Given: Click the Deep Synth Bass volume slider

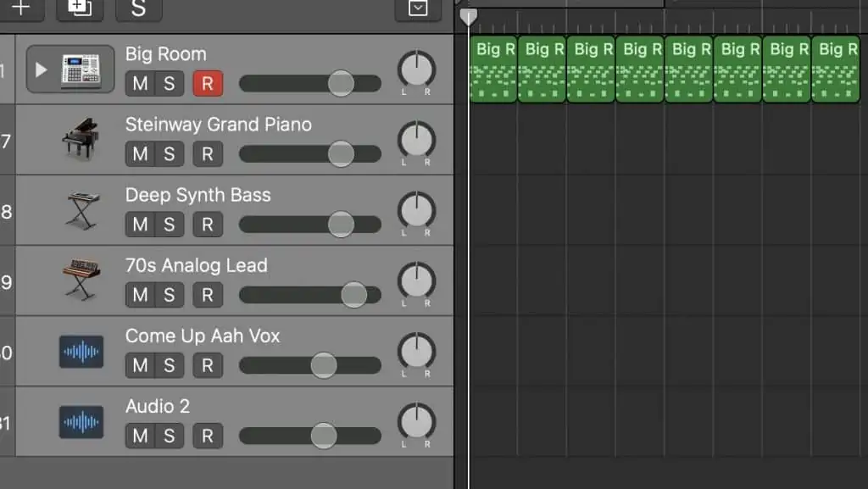Looking at the screenshot, I should coord(310,224).
